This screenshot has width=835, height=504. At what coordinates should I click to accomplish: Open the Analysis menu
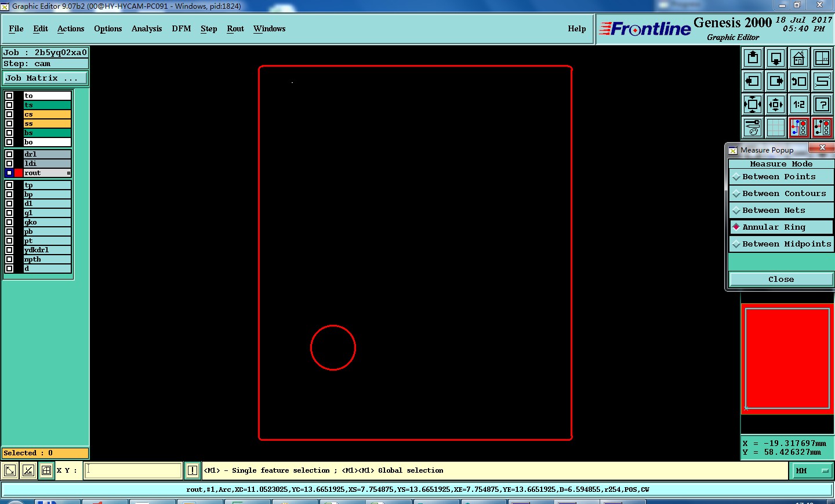click(147, 28)
